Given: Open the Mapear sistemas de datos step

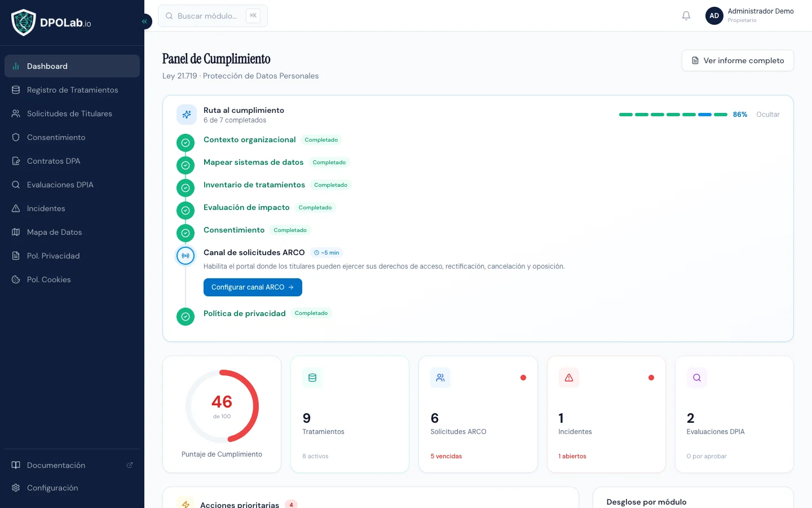Looking at the screenshot, I should 253,162.
